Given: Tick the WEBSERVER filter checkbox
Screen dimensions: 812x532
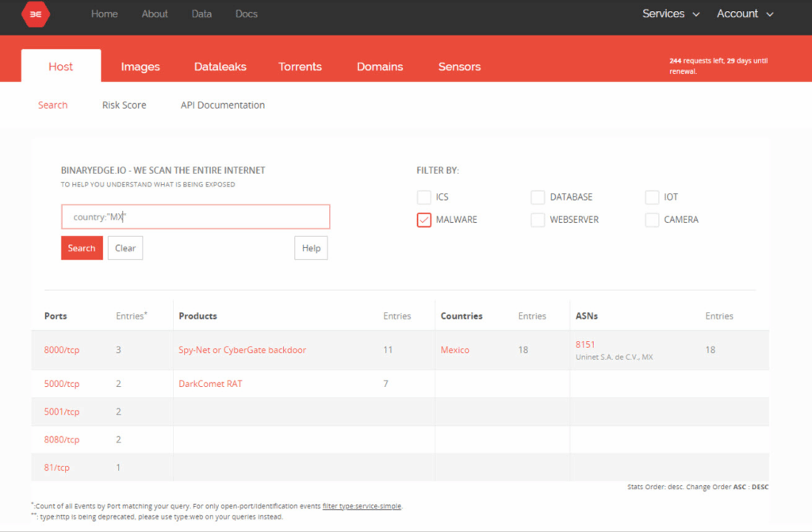Looking at the screenshot, I should [538, 220].
